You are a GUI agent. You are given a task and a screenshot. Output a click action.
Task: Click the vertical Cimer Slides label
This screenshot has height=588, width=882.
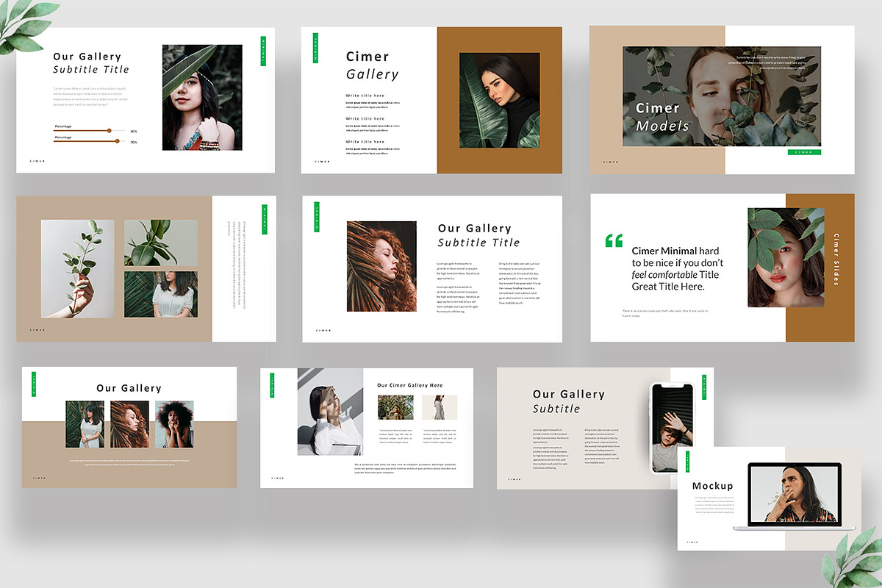(836, 259)
